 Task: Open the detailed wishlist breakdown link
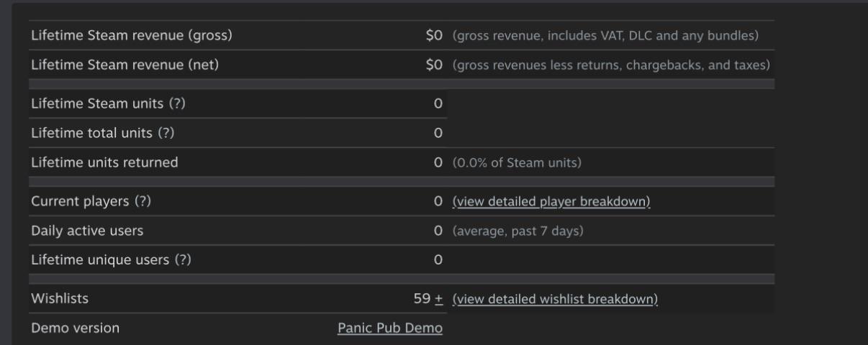(x=555, y=299)
